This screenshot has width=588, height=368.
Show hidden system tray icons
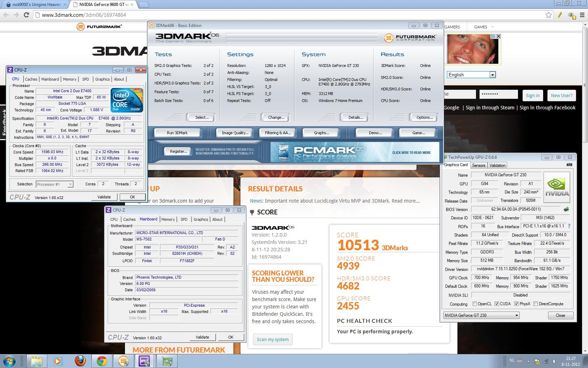pos(528,361)
